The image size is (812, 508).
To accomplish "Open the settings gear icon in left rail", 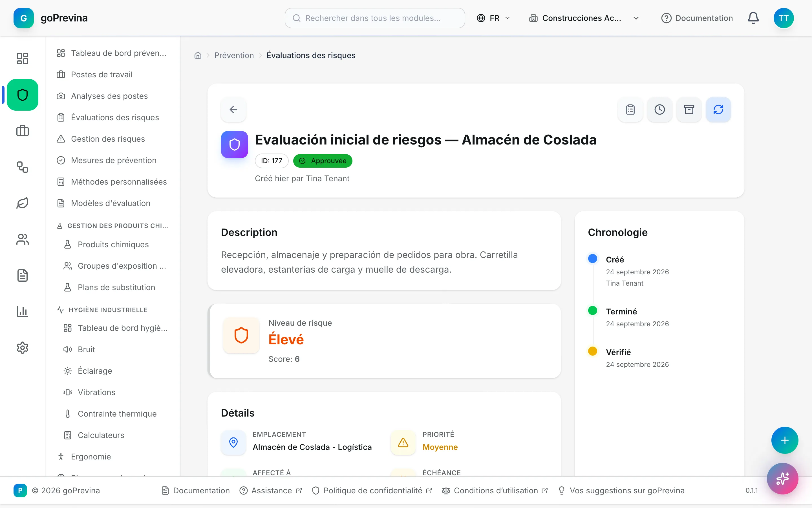I will [x=23, y=348].
